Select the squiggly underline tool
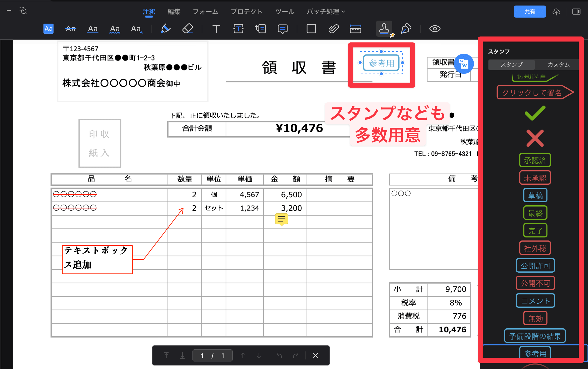 115,29
